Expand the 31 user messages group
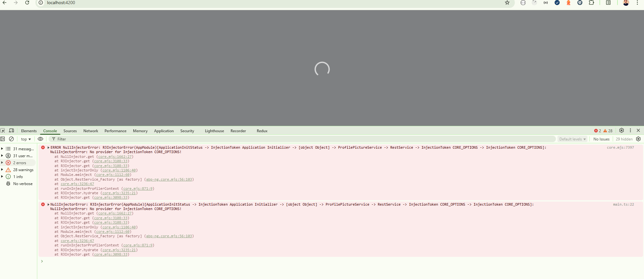This screenshot has width=644, height=279. (2, 156)
